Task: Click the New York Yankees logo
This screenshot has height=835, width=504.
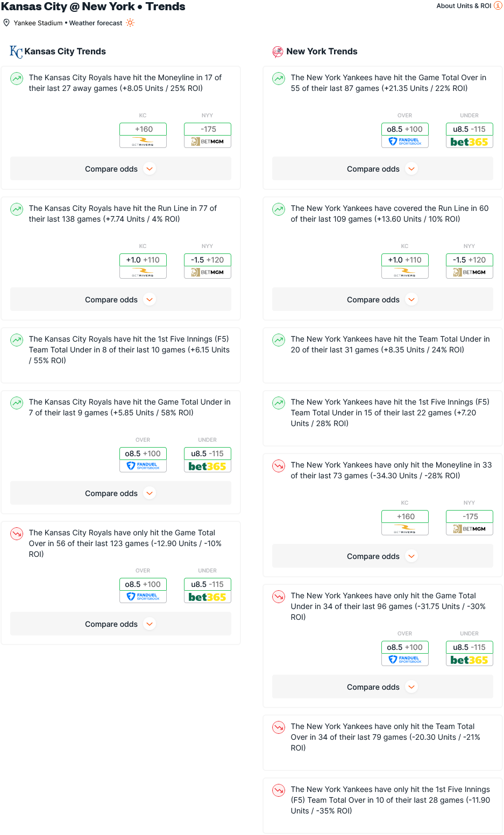Action: pos(278,52)
